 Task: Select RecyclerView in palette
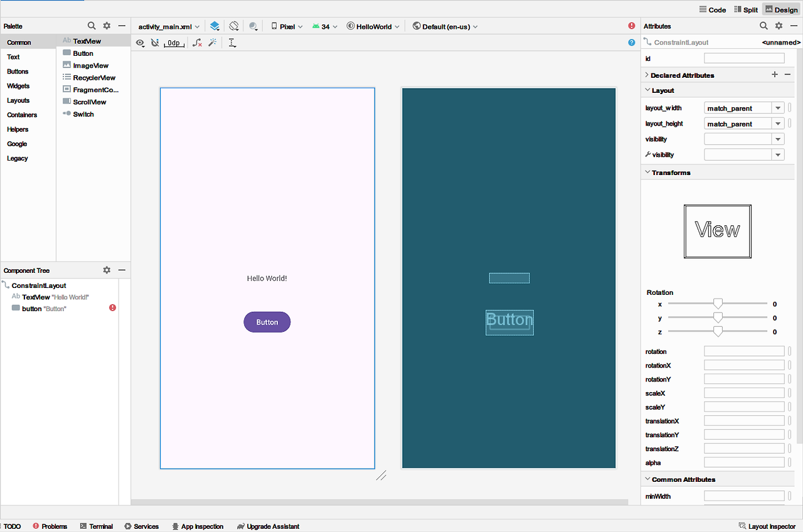click(x=93, y=78)
